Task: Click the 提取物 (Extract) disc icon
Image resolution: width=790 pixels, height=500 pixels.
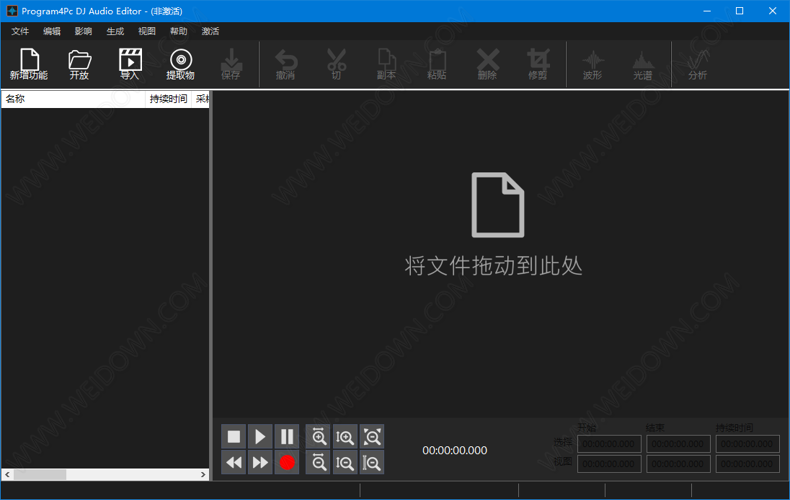Action: tap(180, 64)
